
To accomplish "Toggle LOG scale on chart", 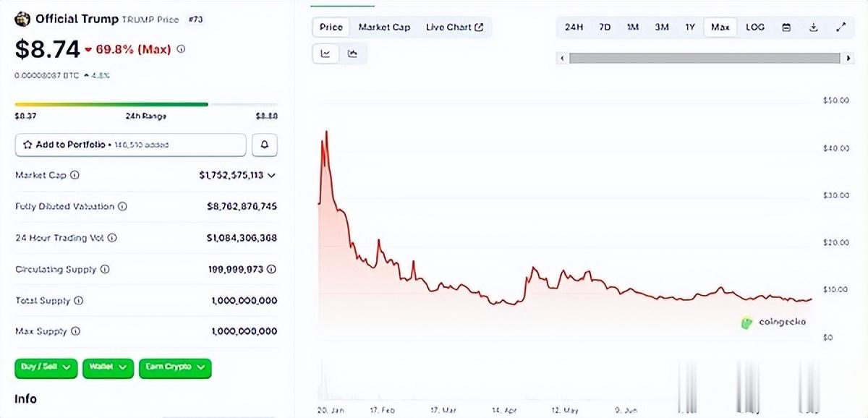I will tap(754, 27).
